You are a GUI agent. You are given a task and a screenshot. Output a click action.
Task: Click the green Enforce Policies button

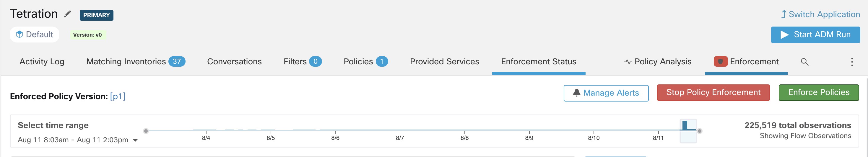tap(819, 93)
